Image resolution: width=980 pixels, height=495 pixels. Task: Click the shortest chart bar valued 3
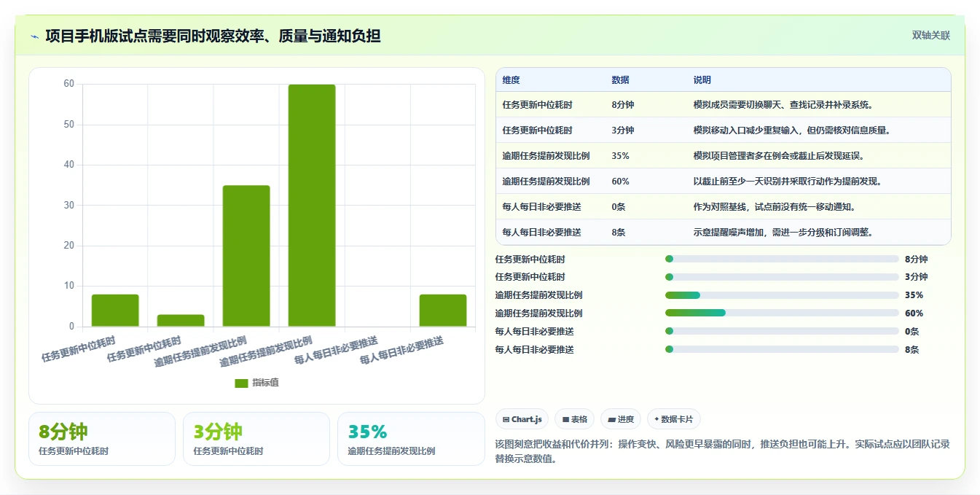(x=181, y=321)
